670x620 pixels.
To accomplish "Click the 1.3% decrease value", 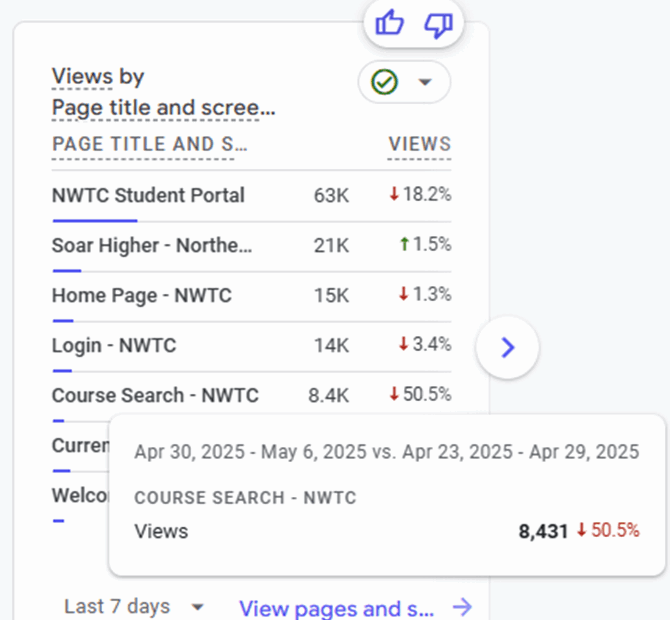I will pos(425,294).
